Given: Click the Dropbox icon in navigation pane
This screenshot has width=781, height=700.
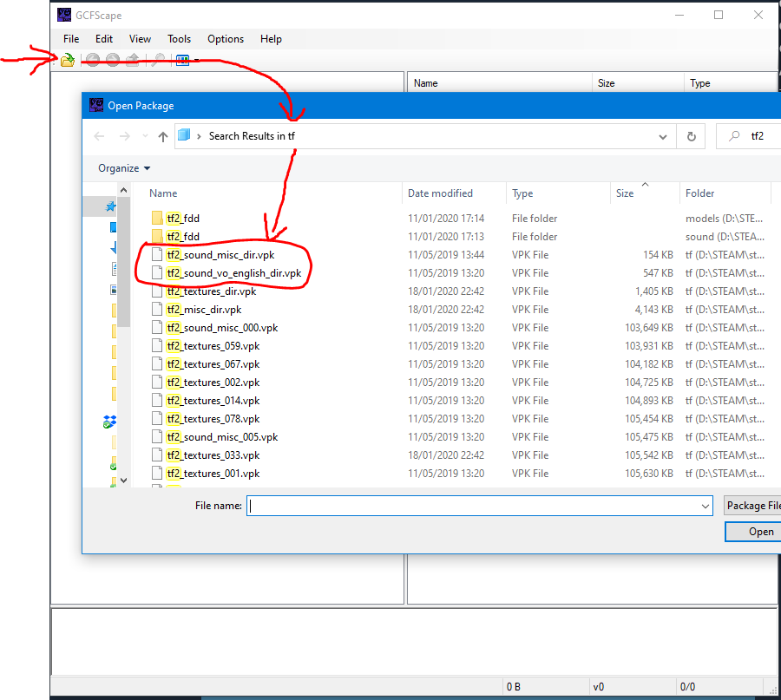Looking at the screenshot, I should (x=109, y=422).
